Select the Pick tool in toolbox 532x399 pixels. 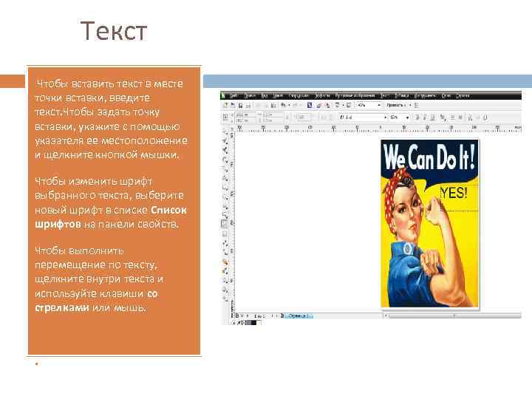tap(225, 132)
